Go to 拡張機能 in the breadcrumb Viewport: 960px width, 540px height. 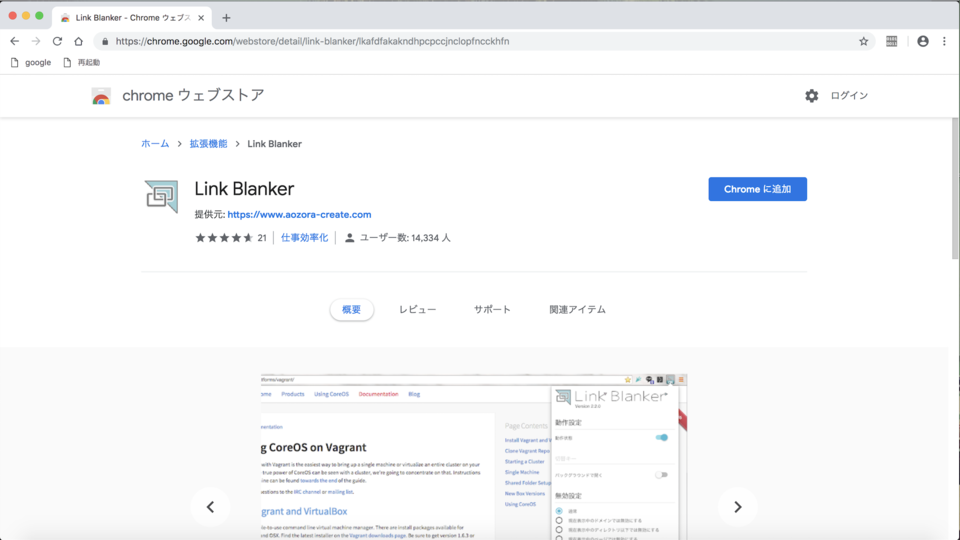click(x=208, y=144)
